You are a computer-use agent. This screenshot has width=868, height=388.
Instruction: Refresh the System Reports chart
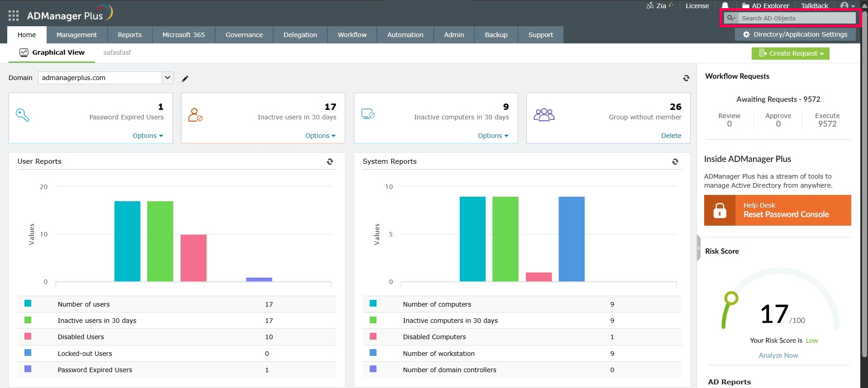click(675, 161)
